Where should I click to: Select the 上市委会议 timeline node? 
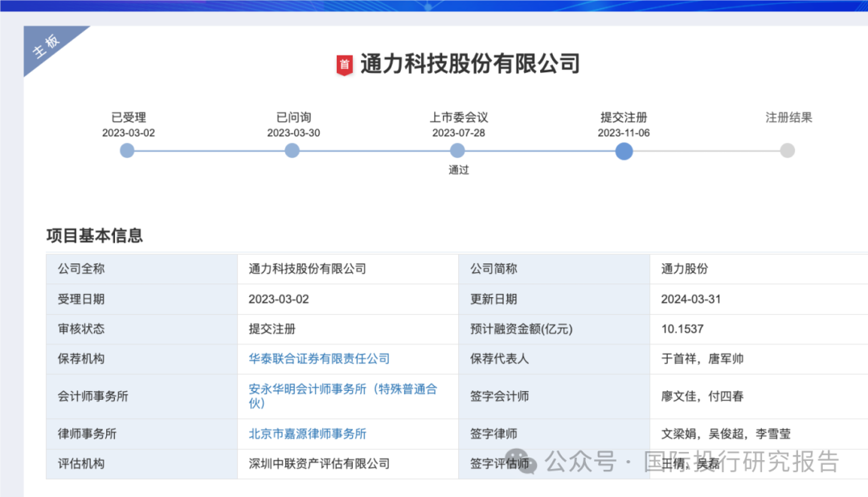click(x=457, y=150)
